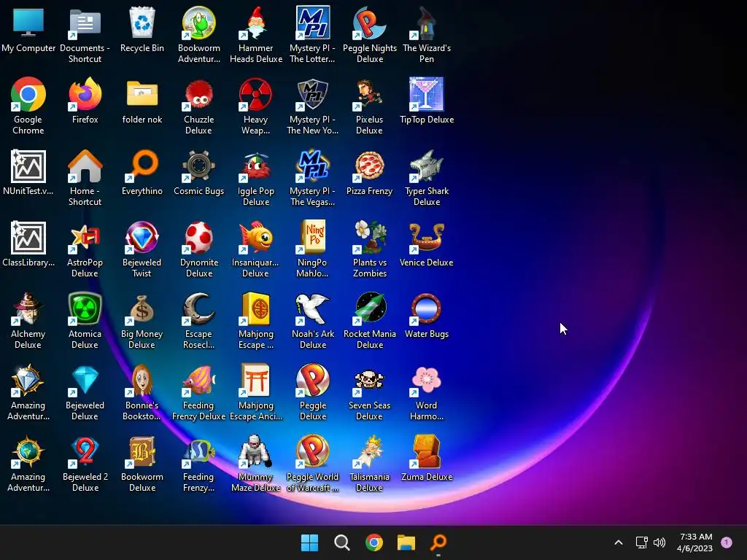Screen dimensions: 747x560
Task: Select the Bookworm Deluxe book icon
Action: [142, 451]
